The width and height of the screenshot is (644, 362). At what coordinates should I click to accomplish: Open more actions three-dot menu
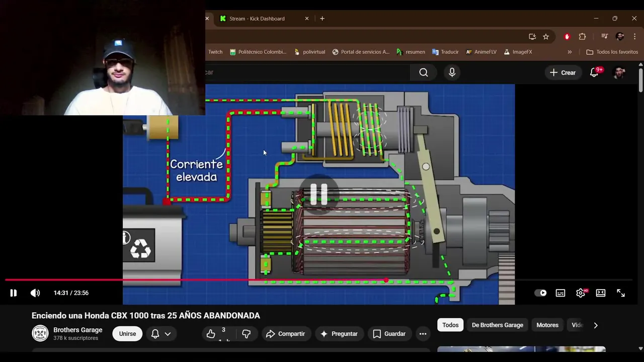click(x=423, y=334)
